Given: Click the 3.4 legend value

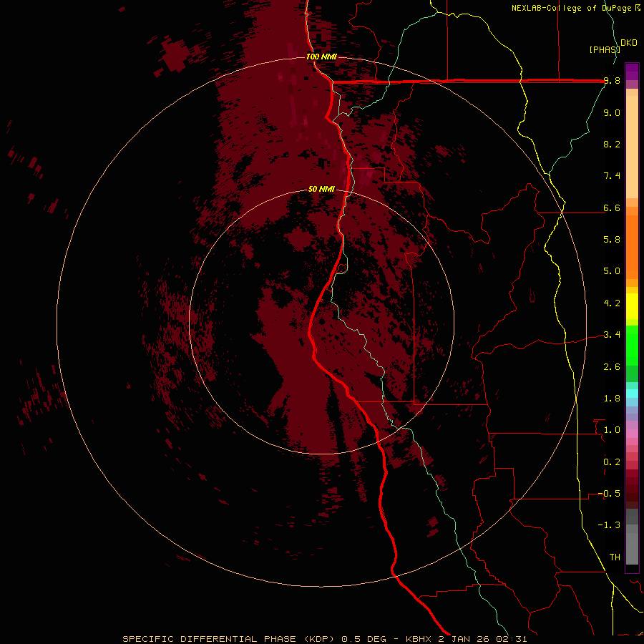Looking at the screenshot, I should pos(612,335).
